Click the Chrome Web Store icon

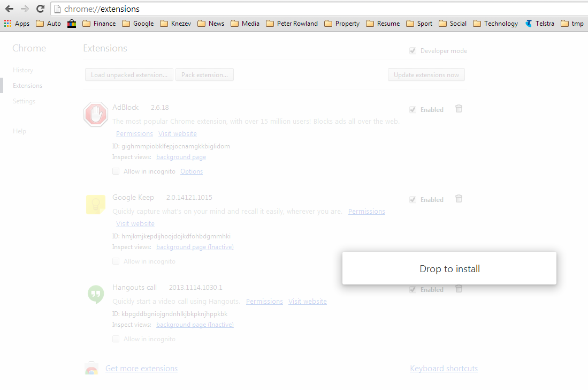coord(91,368)
